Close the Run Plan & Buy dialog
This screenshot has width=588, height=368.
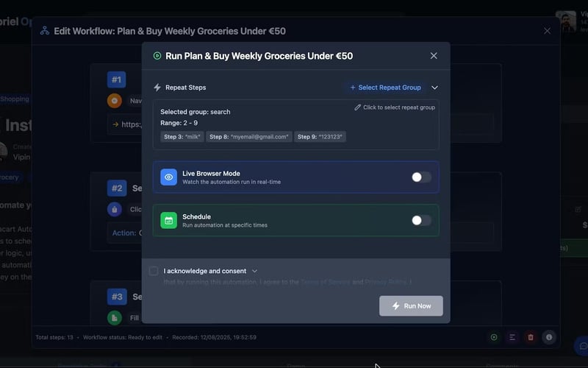[x=434, y=56]
